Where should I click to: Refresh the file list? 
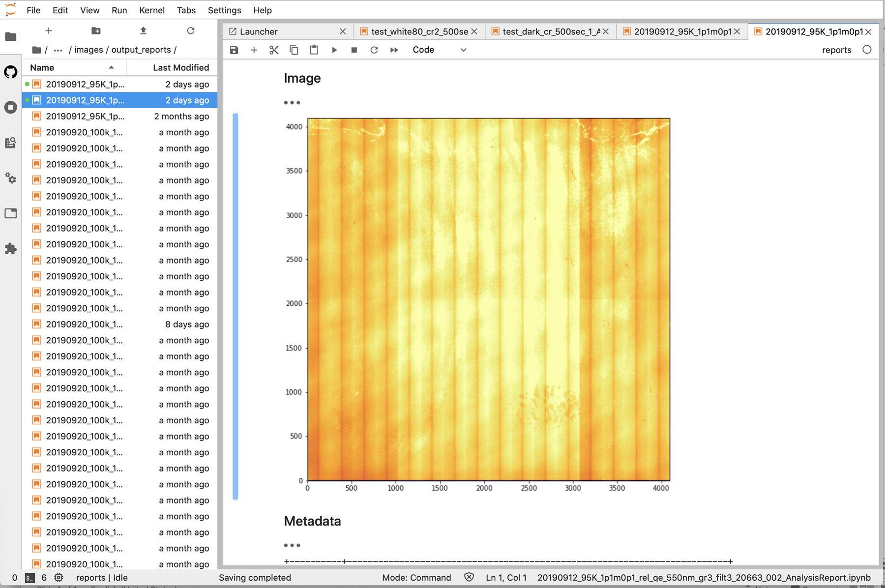[191, 31]
